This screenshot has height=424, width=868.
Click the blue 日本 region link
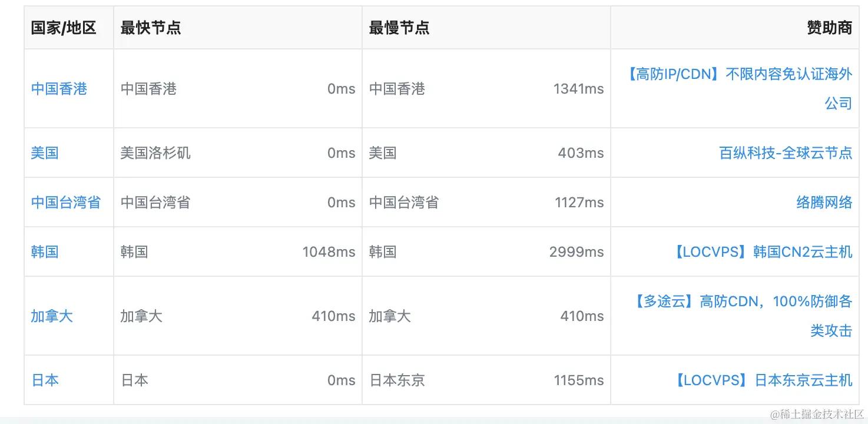coord(45,380)
